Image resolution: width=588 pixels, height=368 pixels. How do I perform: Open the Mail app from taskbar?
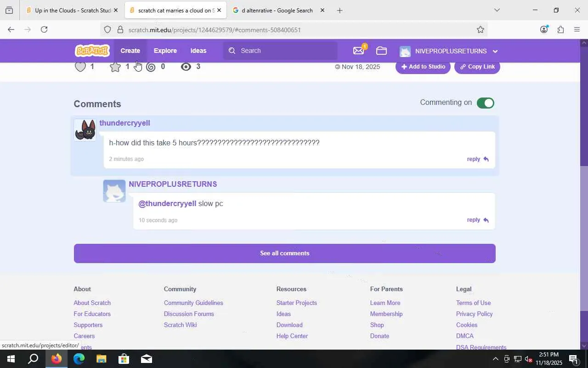147,359
